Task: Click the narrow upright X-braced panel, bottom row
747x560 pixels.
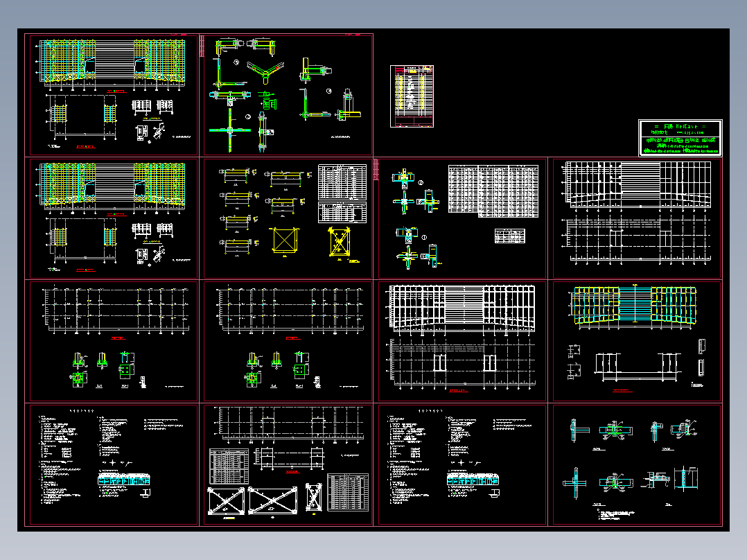Action: (x=314, y=497)
